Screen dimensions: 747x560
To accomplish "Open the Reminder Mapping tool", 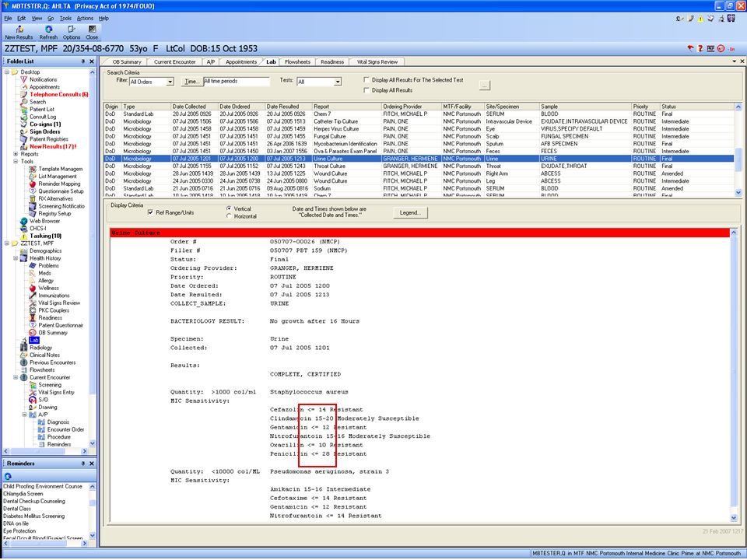I will point(59,184).
